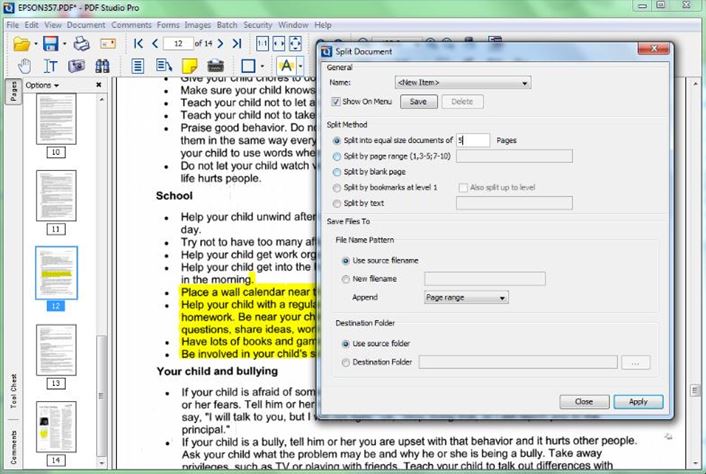
Task: Open the Options dropdown in thumbnails pane
Action: click(x=42, y=85)
